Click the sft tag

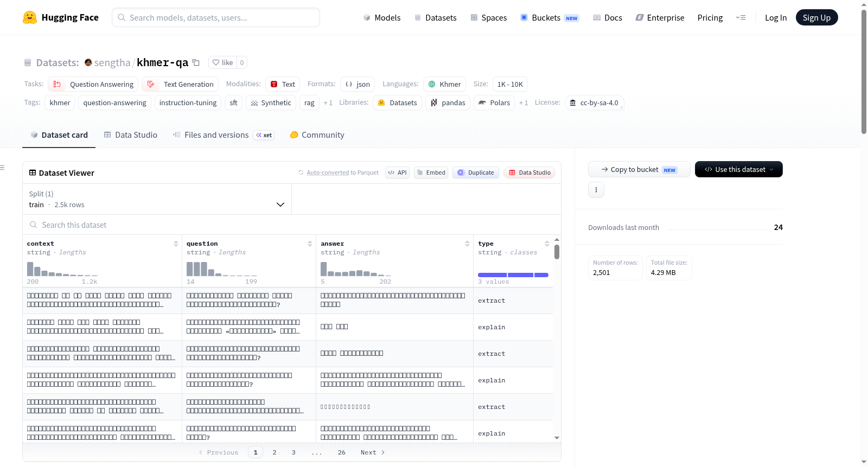[x=233, y=103]
